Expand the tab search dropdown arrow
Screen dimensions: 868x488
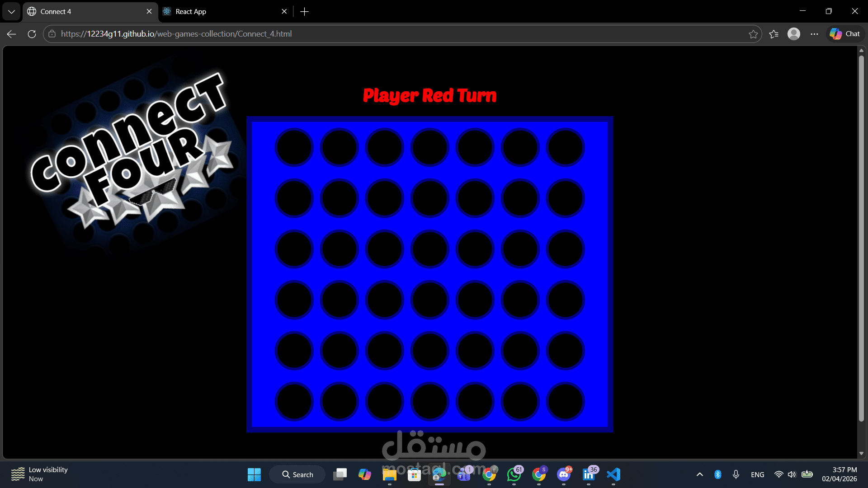click(11, 12)
